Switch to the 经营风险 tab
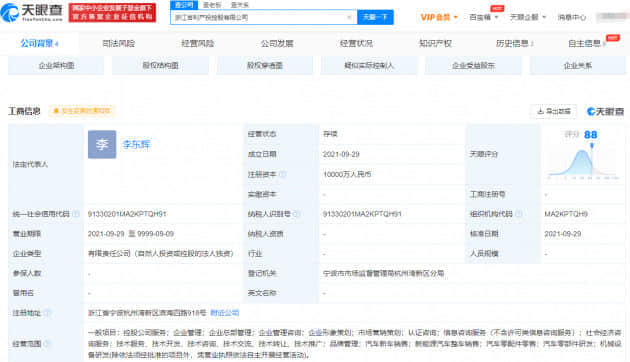This screenshot has width=630, height=362. (x=197, y=43)
